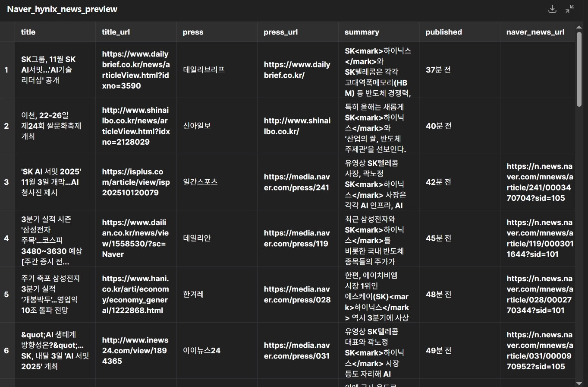Image resolution: width=588 pixels, height=387 pixels.
Task: Click row number 5 index cell
Action: [x=6, y=295]
